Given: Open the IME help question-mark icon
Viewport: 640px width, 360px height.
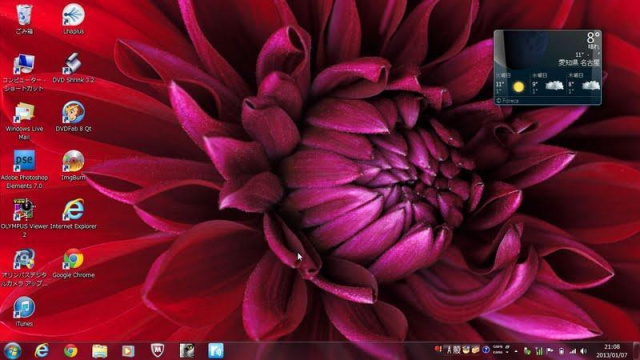Looking at the screenshot, I should point(486,350).
